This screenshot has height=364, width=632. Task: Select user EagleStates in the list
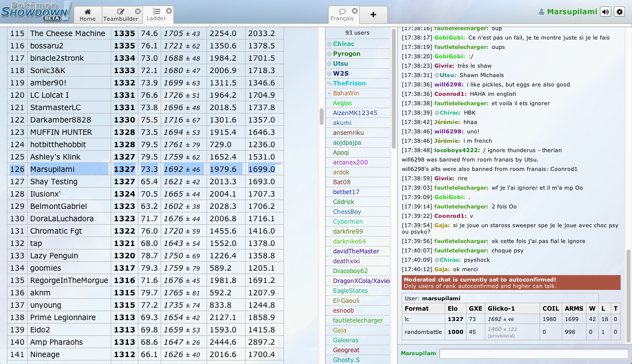[358, 291]
